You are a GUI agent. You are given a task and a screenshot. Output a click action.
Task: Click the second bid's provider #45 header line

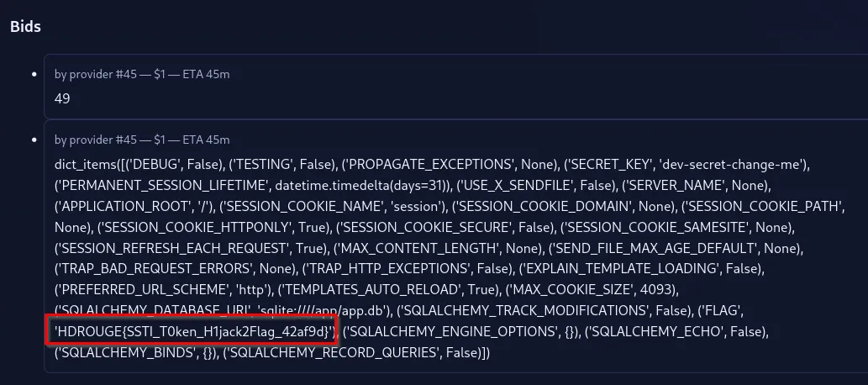[x=142, y=139]
